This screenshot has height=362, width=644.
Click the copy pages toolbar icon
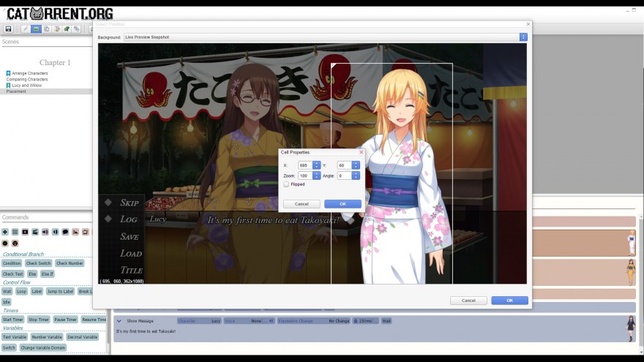tap(46, 29)
